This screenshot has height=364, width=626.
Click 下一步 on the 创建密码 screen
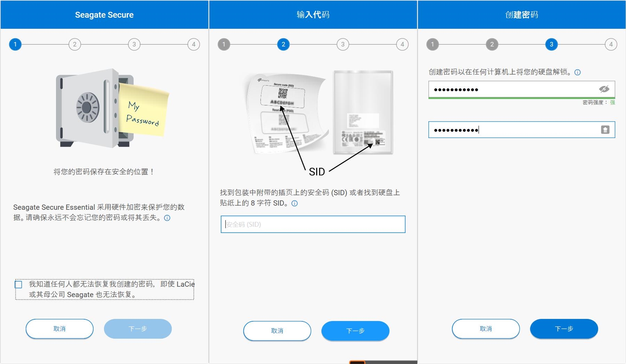pyautogui.click(x=564, y=329)
